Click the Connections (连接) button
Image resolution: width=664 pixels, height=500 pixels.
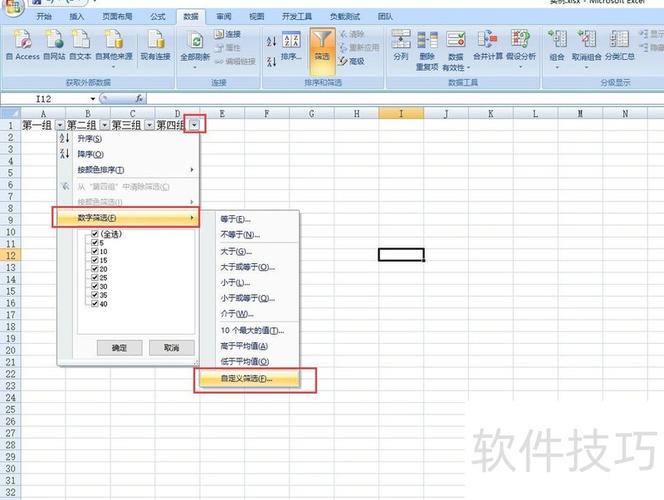(228, 34)
